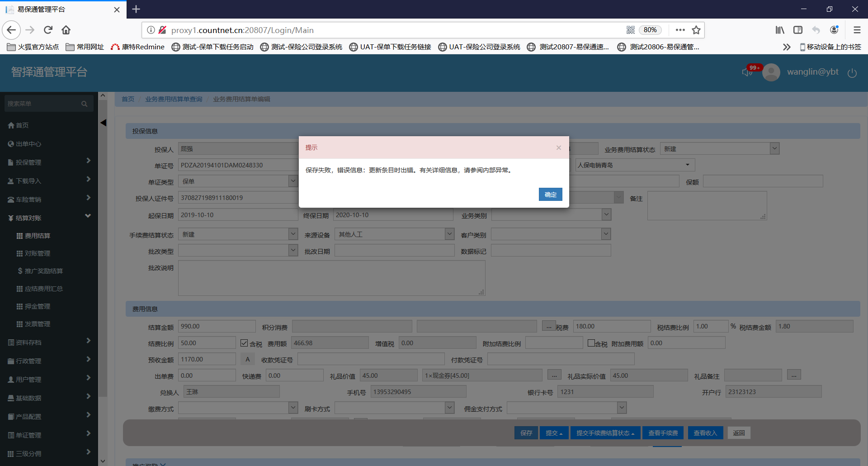
Task: Open the Firefox home page icon
Action: click(x=66, y=30)
